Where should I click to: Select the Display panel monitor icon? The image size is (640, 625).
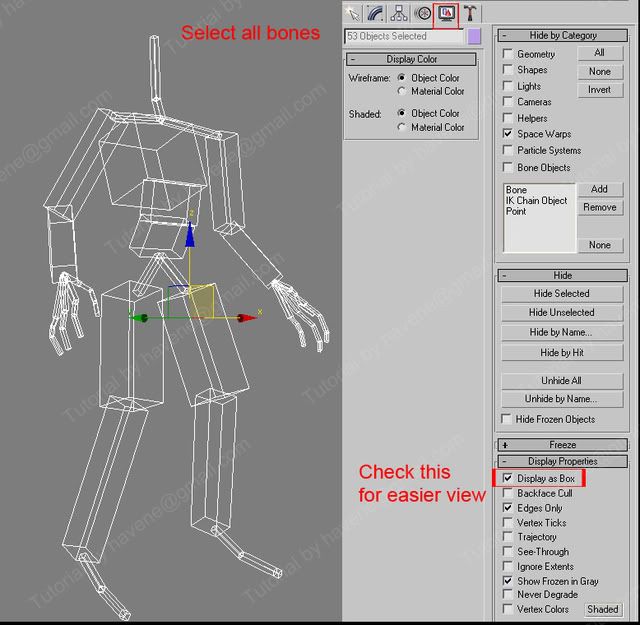point(446,13)
